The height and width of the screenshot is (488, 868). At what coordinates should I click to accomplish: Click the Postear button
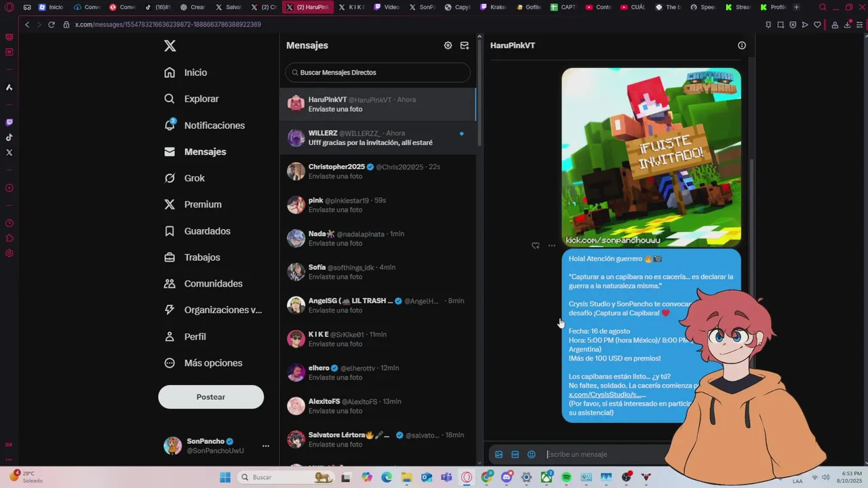[211, 397]
